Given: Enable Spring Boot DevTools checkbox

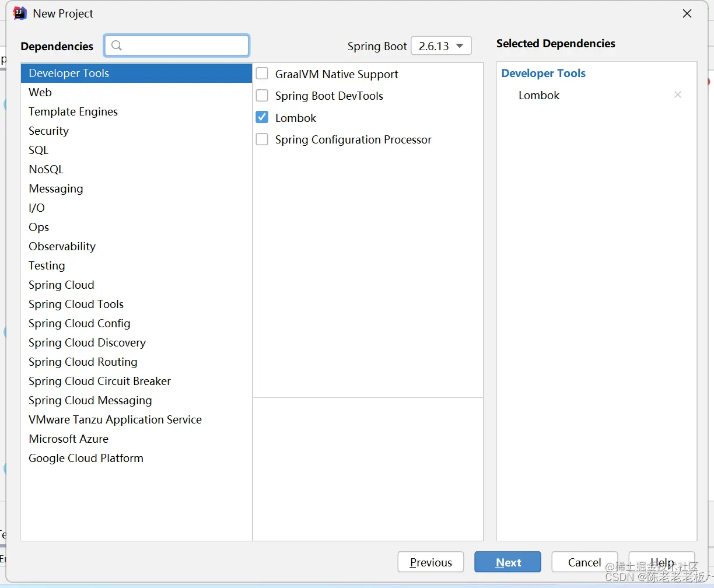Looking at the screenshot, I should (262, 96).
